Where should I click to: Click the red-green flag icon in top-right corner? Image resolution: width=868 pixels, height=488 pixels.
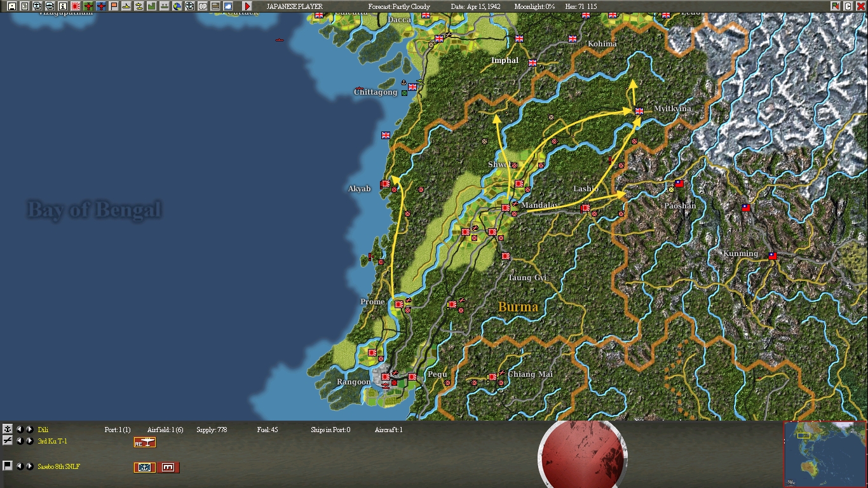835,6
